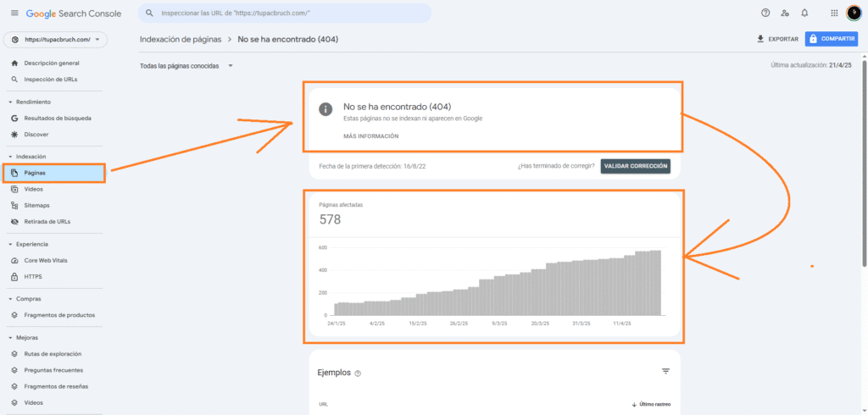Click the Rutas de exploración layers icon
This screenshot has height=415, width=868.
(x=15, y=353)
